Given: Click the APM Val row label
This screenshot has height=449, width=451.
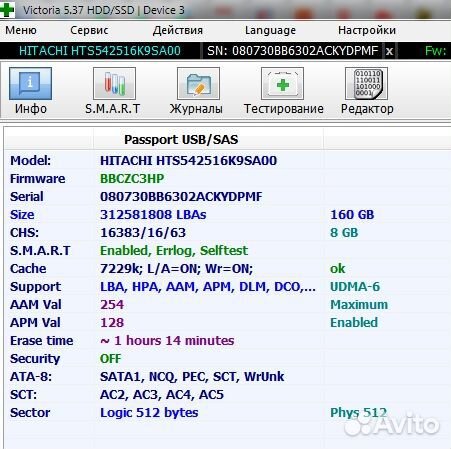Looking at the screenshot, I should coord(35,323).
